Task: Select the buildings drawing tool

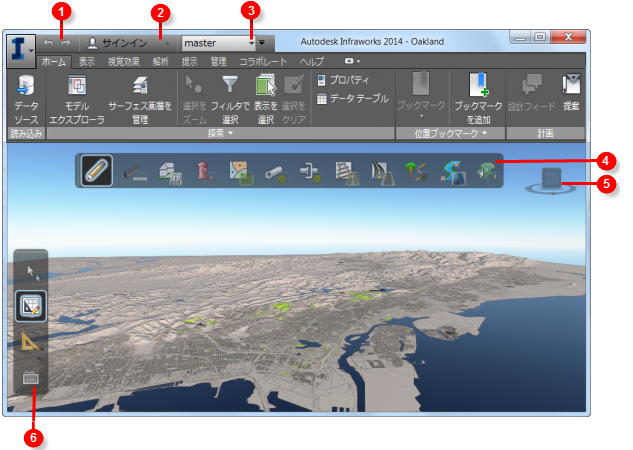Action: coord(170,174)
